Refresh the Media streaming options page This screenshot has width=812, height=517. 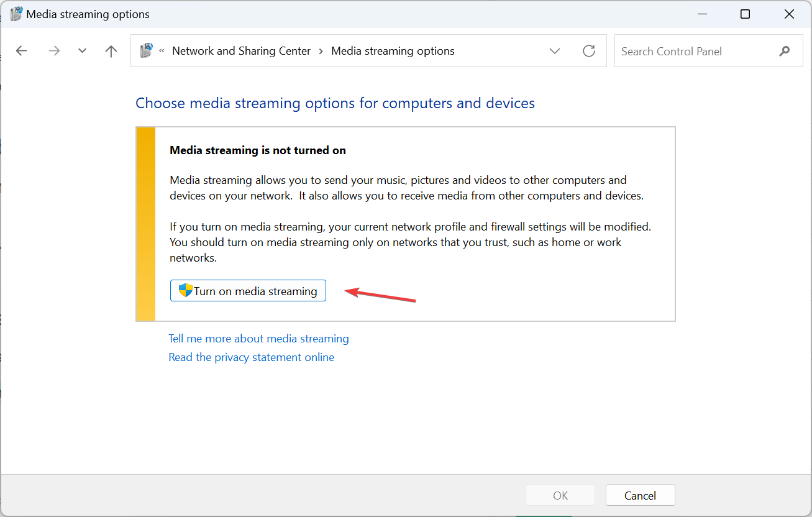588,50
